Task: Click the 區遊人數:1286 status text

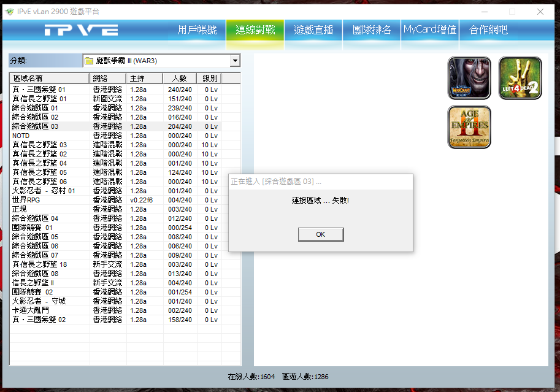Action: coord(305,377)
